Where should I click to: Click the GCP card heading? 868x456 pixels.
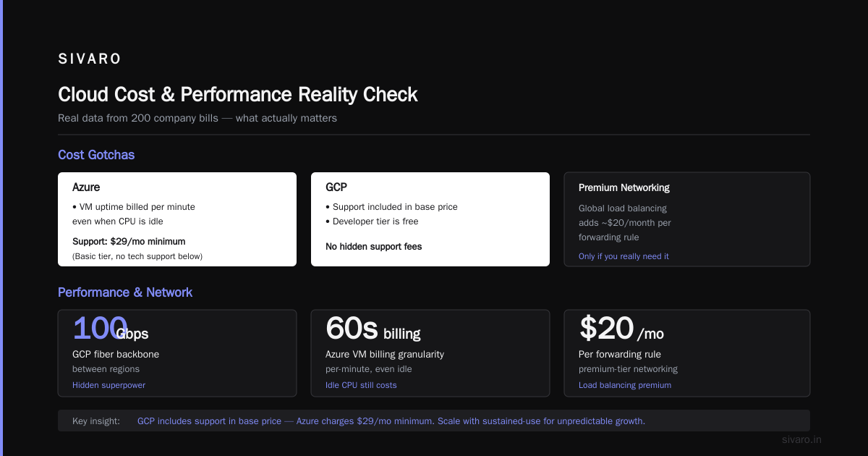point(336,187)
